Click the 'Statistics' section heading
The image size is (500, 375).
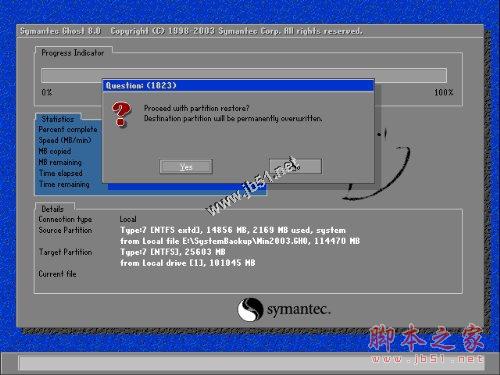point(58,119)
